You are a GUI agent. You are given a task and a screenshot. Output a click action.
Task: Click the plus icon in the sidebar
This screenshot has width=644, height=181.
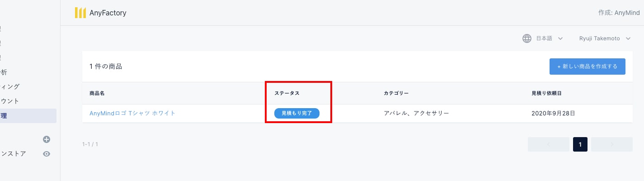(46, 139)
